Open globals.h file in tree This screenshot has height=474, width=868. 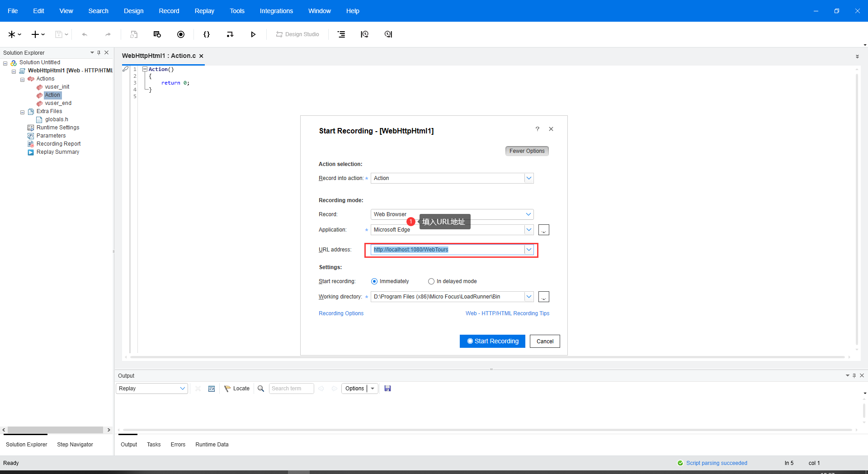click(x=57, y=119)
